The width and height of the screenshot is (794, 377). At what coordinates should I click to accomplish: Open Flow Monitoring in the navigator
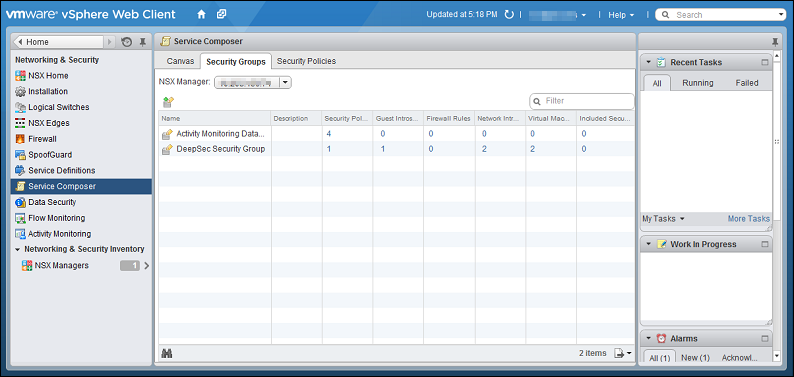point(57,218)
